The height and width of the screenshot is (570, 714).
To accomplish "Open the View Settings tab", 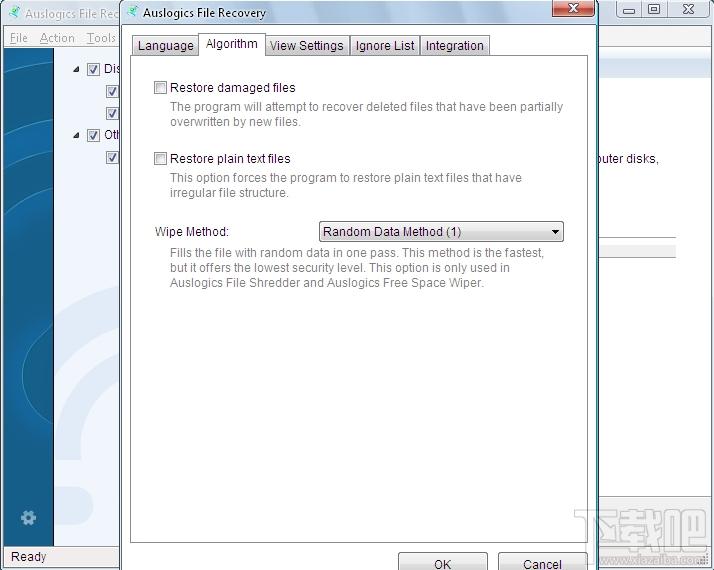I will pyautogui.click(x=307, y=46).
